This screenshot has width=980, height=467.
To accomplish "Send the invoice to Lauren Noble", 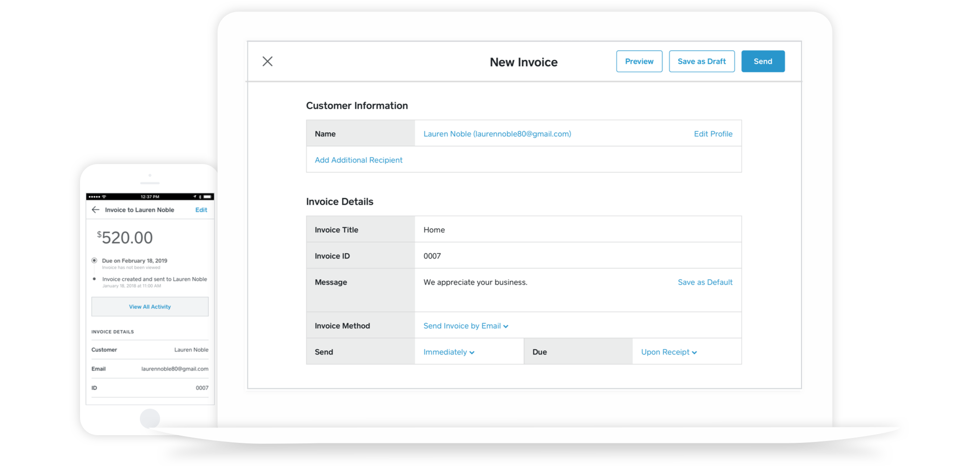I will (x=762, y=61).
